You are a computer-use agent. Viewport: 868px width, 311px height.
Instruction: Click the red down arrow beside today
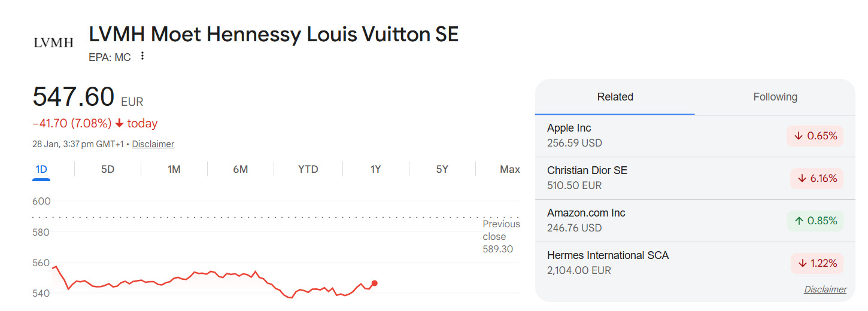(x=119, y=123)
